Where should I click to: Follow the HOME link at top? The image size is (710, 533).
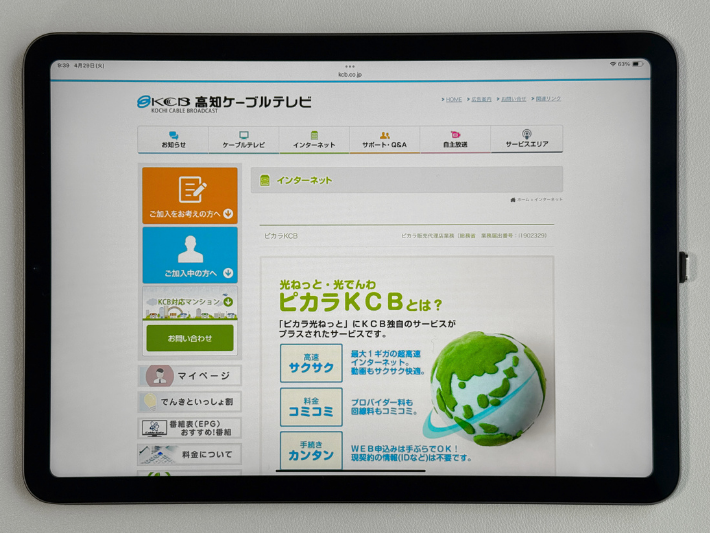pos(453,99)
